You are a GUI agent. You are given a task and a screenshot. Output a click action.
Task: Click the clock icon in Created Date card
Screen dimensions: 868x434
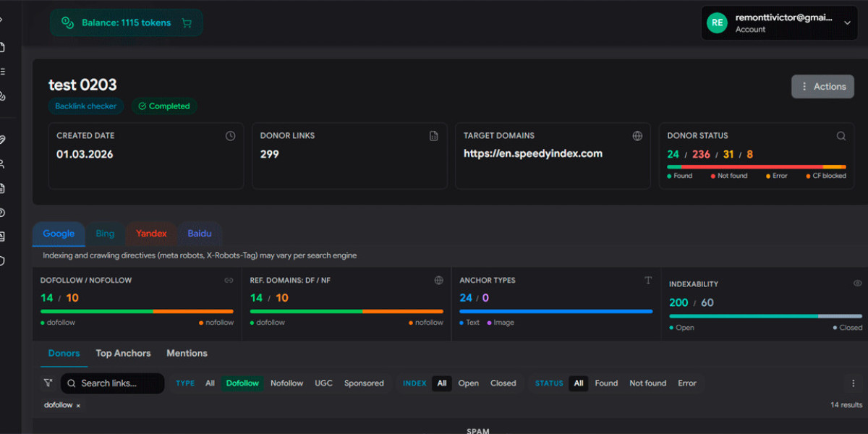230,136
